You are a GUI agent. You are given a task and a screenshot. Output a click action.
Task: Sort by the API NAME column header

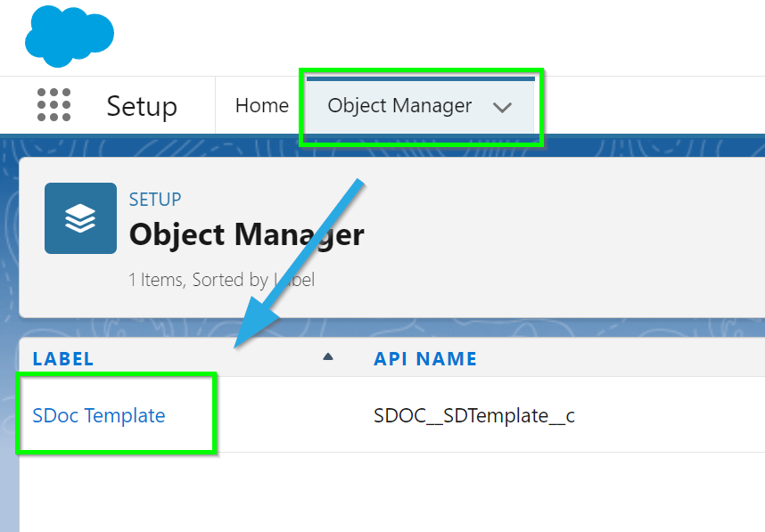pyautogui.click(x=425, y=359)
